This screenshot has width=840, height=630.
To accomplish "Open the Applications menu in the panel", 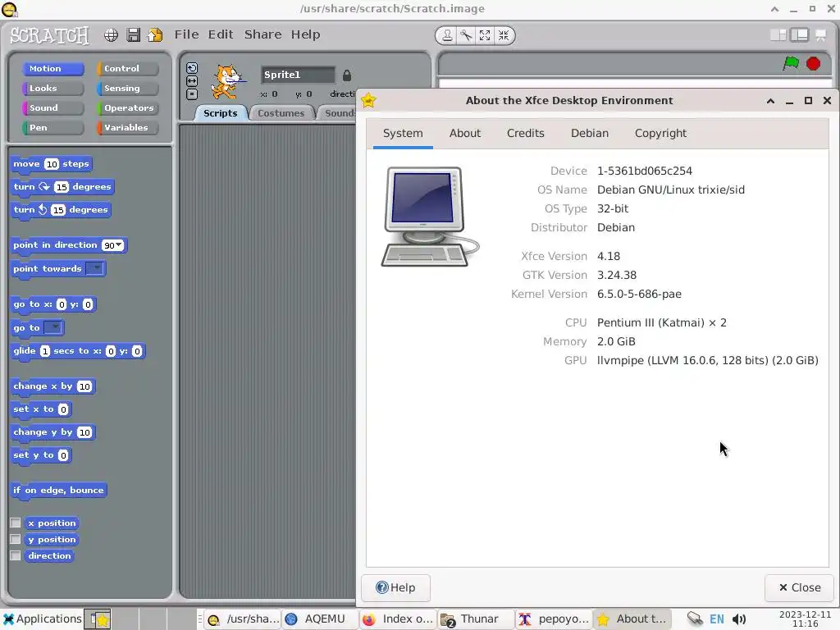I will pos(43,619).
